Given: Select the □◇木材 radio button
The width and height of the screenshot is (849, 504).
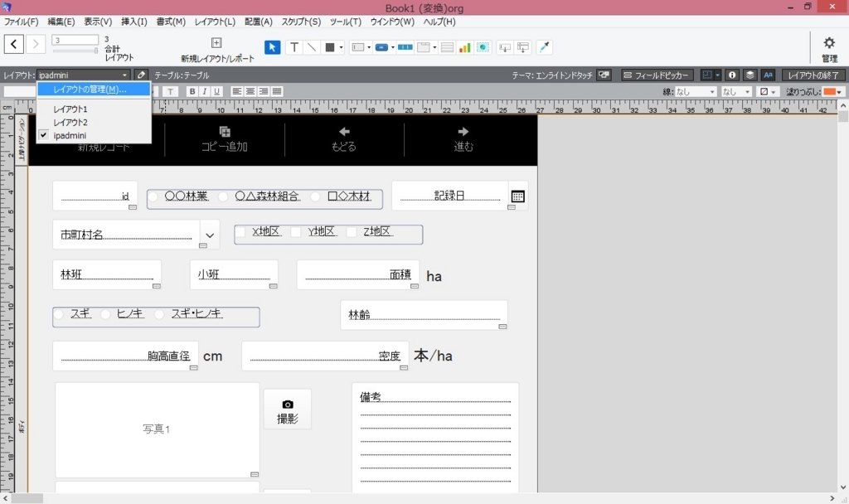Looking at the screenshot, I should tap(315, 197).
